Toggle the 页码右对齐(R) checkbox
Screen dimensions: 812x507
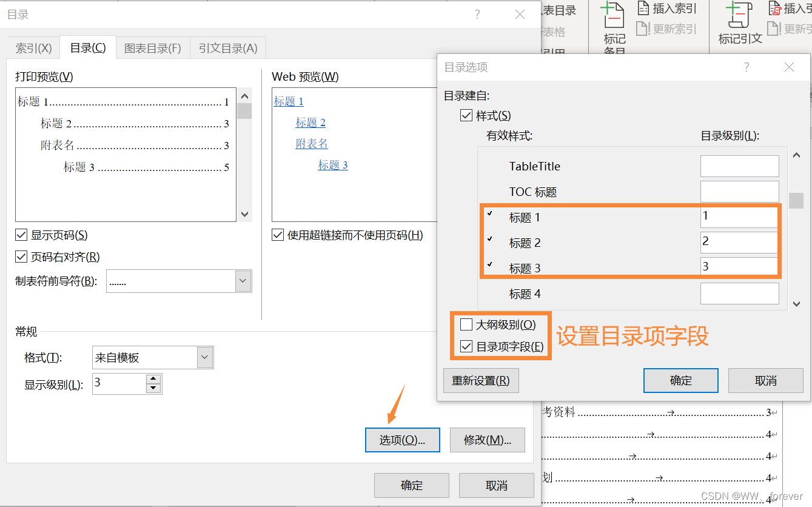pos(21,257)
